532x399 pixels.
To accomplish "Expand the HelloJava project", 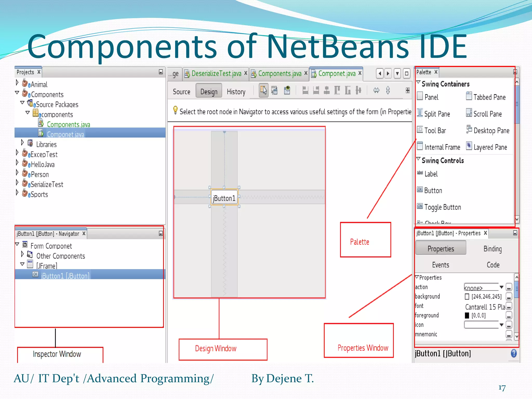I will (x=17, y=162).
